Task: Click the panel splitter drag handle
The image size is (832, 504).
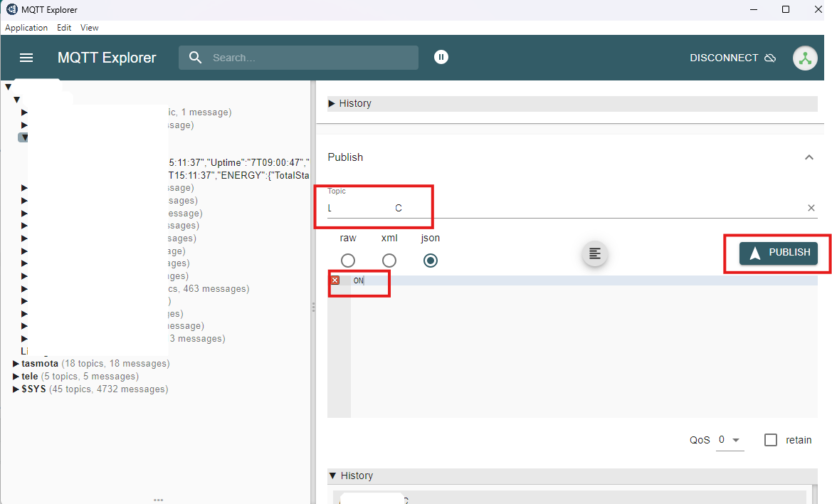Action: (x=313, y=308)
